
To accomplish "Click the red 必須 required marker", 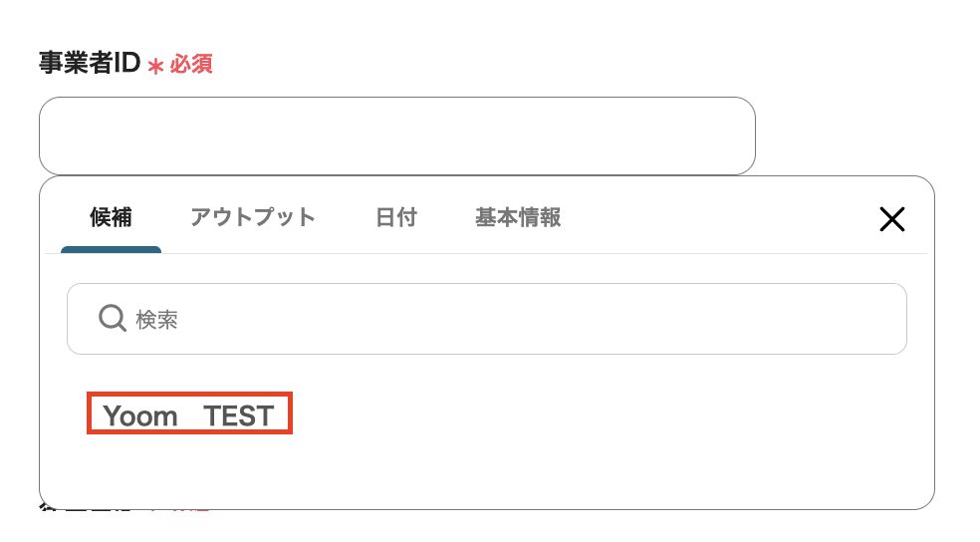I will point(191,65).
